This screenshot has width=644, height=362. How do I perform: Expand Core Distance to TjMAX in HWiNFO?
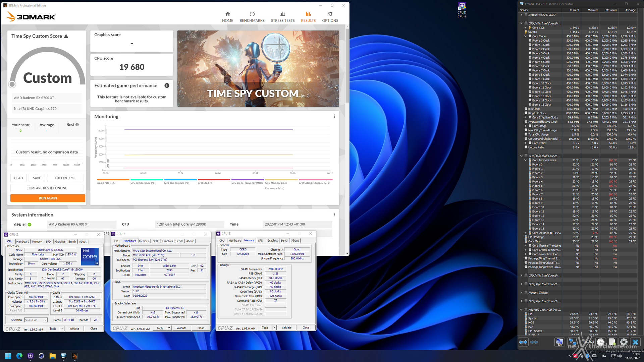[525, 233]
